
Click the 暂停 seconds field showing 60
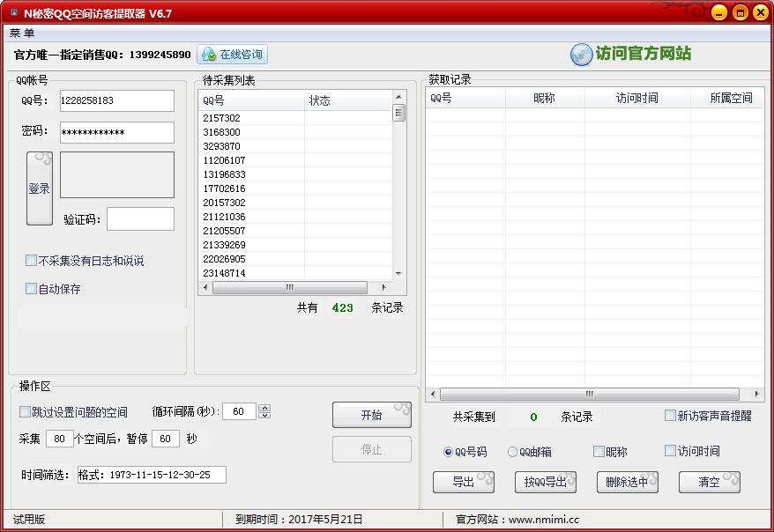pyautogui.click(x=166, y=439)
